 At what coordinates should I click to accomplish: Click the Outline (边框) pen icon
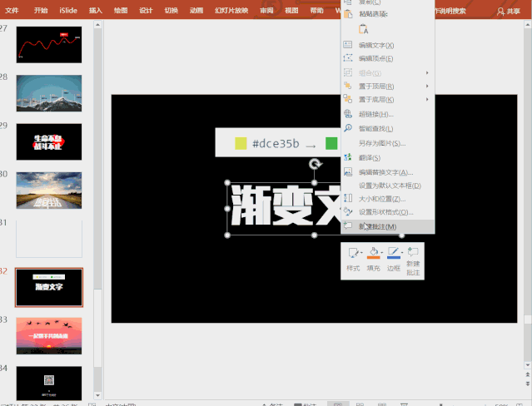click(x=393, y=253)
